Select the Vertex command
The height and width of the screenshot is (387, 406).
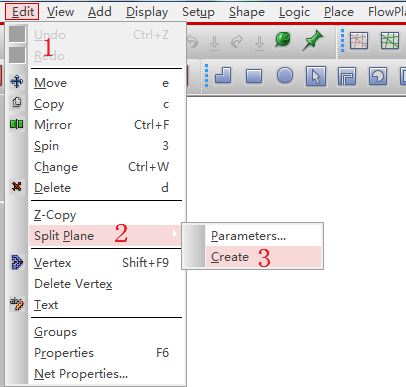tap(105, 263)
